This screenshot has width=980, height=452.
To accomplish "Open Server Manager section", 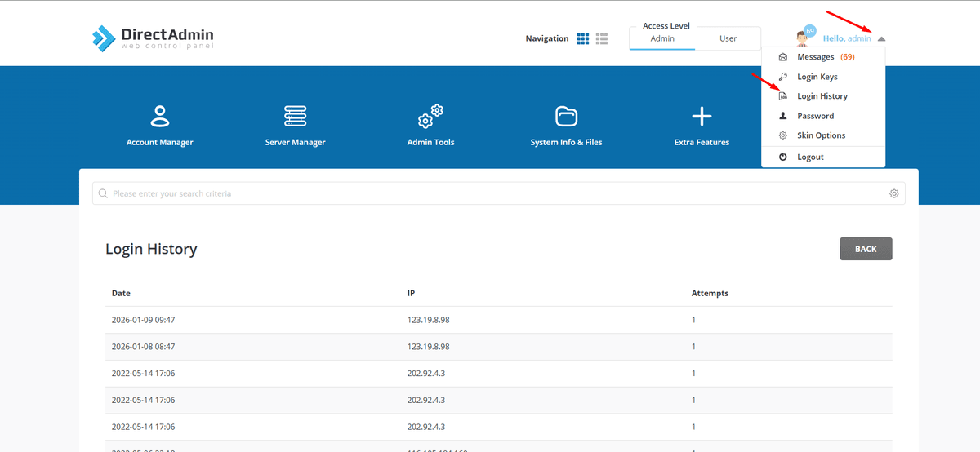I will coord(295,117).
